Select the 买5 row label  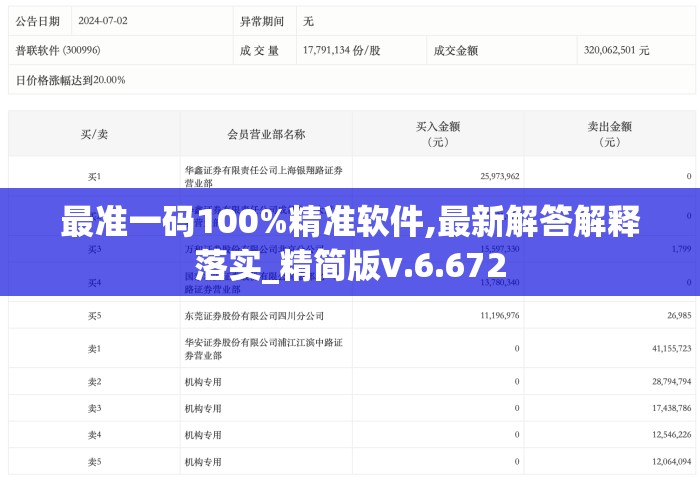[x=94, y=316]
